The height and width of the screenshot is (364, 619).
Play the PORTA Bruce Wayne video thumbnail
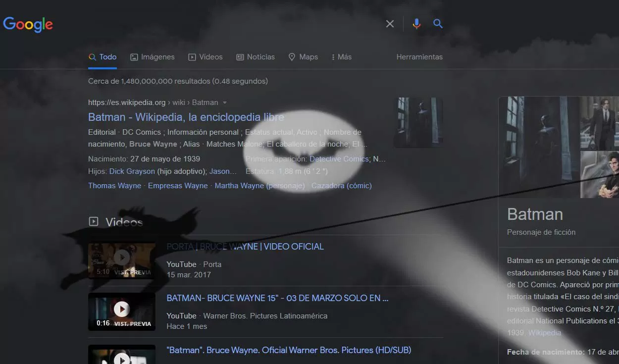point(122,260)
